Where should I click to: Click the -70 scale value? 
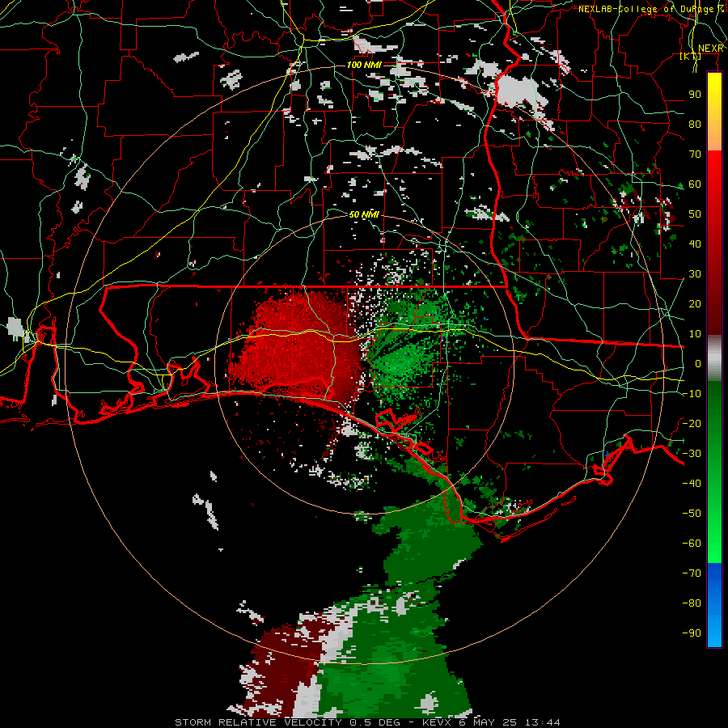click(692, 573)
